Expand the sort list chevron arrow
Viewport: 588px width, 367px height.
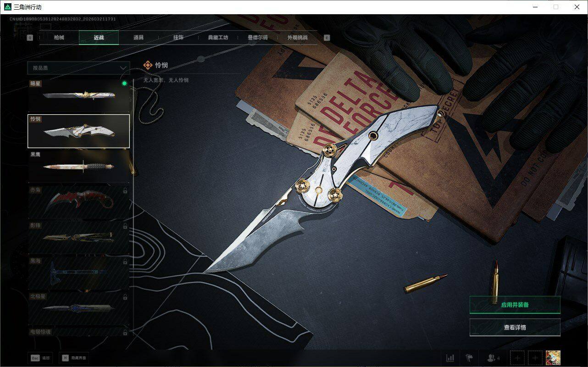(123, 68)
